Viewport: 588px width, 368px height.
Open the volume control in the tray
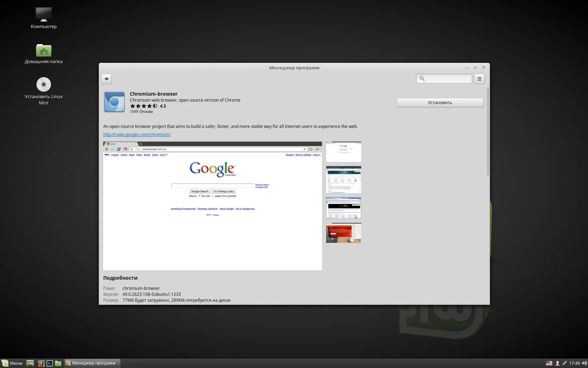pyautogui.click(x=584, y=363)
